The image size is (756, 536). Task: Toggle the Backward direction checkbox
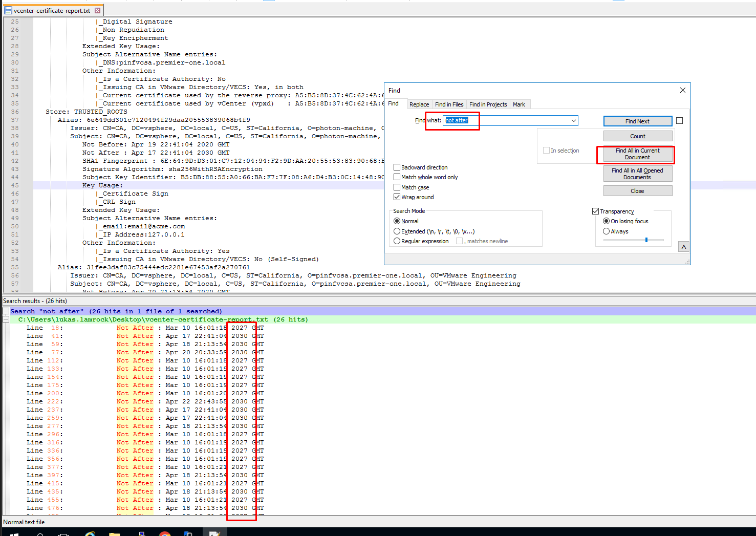point(397,167)
